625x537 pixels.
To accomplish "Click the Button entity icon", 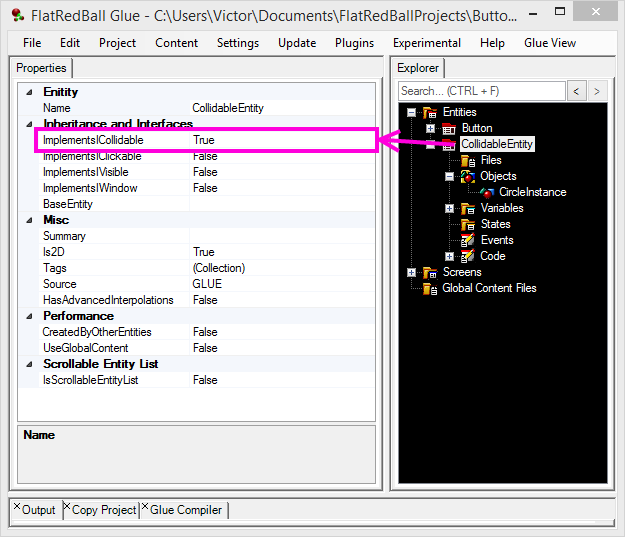I will click(x=449, y=128).
